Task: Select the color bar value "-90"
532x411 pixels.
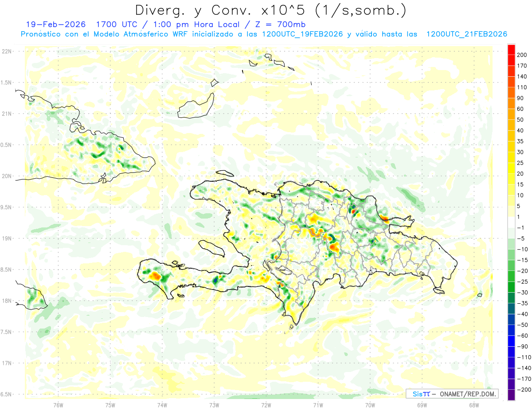Action: pyautogui.click(x=522, y=346)
